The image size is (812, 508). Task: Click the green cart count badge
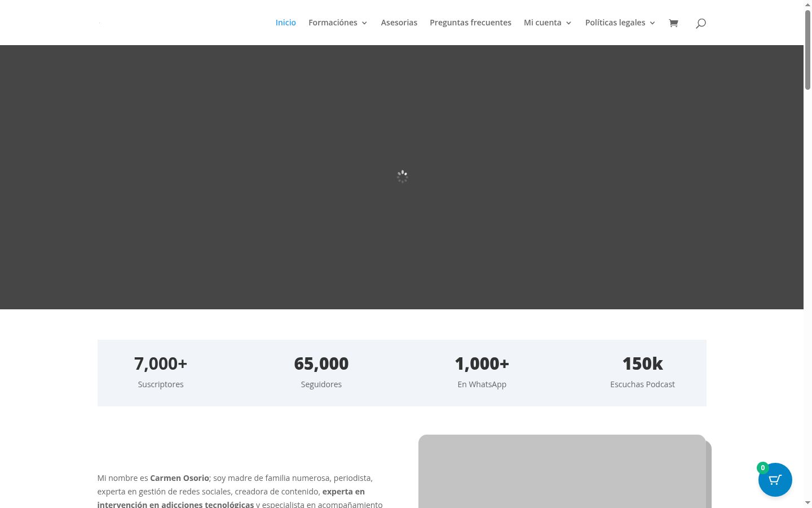pos(763,468)
